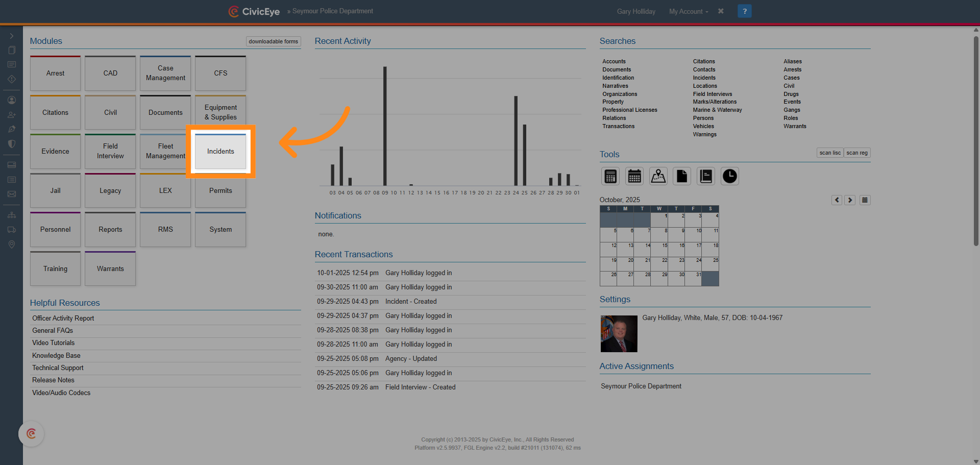The image size is (980, 465).
Task: Open the calculator tool
Action: pyautogui.click(x=610, y=176)
